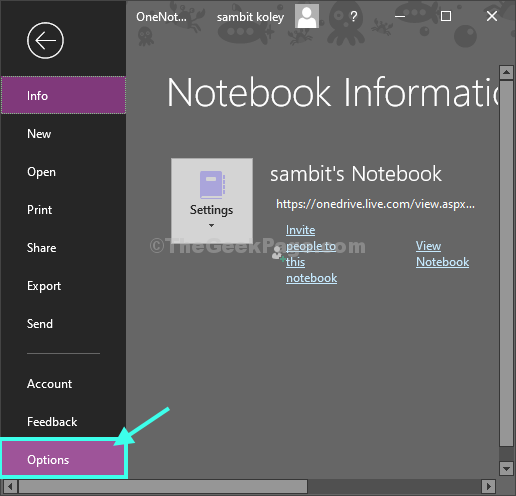The width and height of the screenshot is (516, 496).
Task: Open Feedback in the sidebar
Action: point(63,422)
